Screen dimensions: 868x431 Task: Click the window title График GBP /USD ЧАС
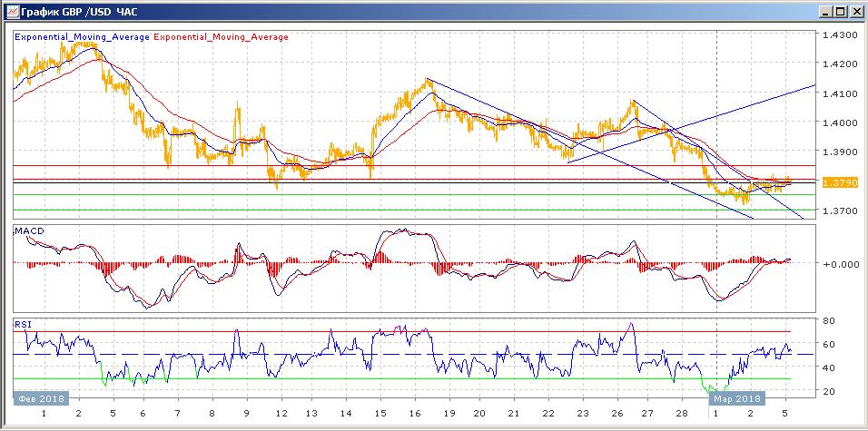pyautogui.click(x=79, y=11)
